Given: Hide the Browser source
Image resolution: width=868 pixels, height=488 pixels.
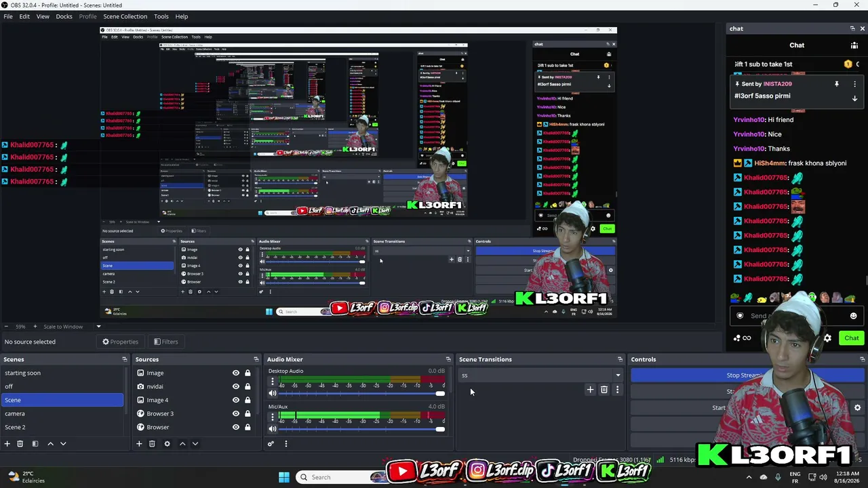Looking at the screenshot, I should click(x=236, y=427).
